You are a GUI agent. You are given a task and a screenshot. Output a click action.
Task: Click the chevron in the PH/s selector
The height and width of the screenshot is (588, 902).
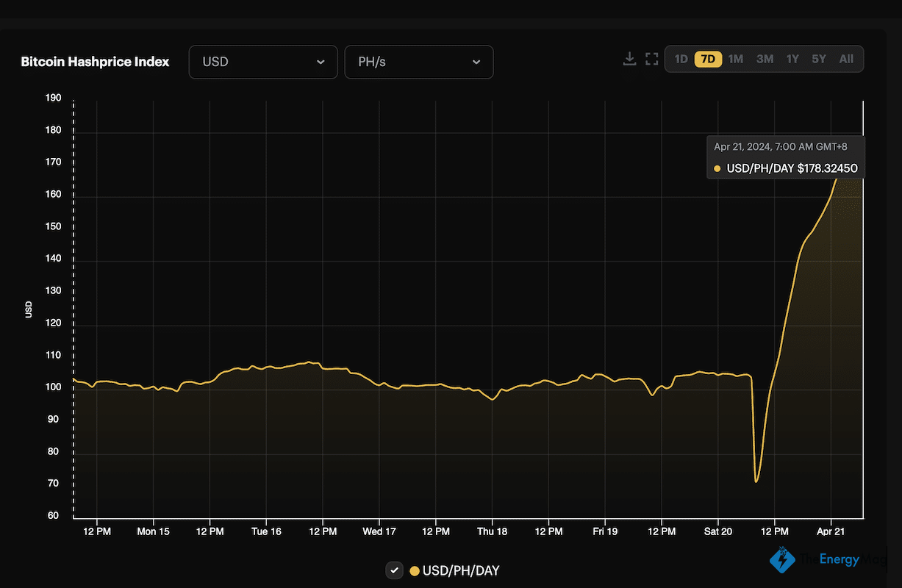pyautogui.click(x=476, y=62)
